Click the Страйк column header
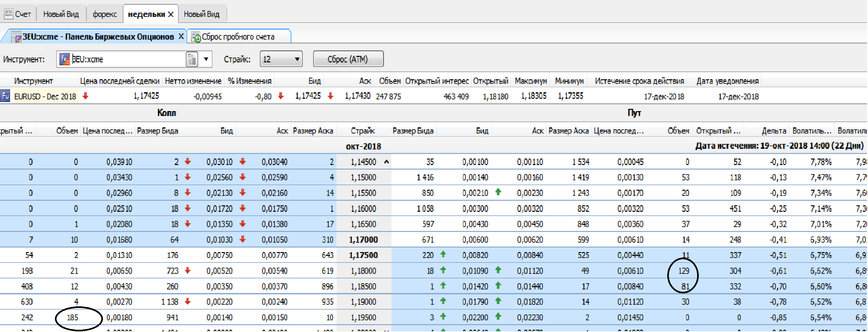This screenshot has height=332, width=868. (363, 131)
